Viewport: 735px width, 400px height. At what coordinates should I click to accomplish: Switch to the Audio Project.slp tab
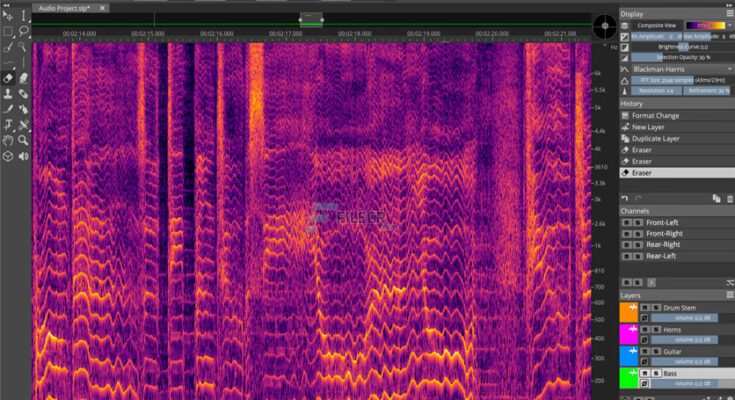[62, 7]
